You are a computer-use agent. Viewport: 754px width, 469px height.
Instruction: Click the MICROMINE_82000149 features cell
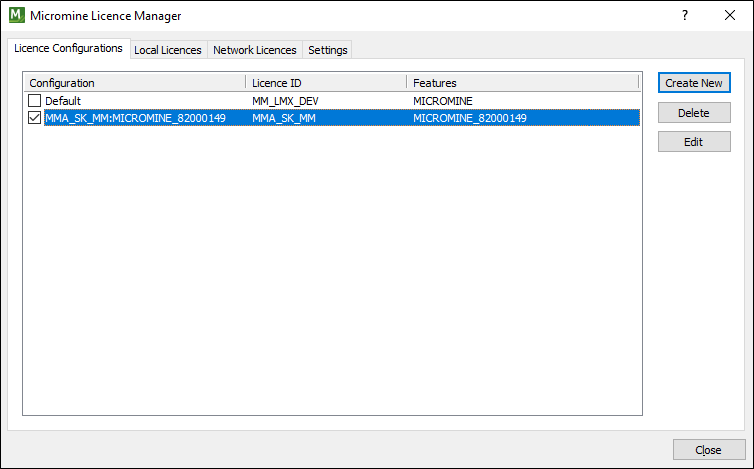470,118
